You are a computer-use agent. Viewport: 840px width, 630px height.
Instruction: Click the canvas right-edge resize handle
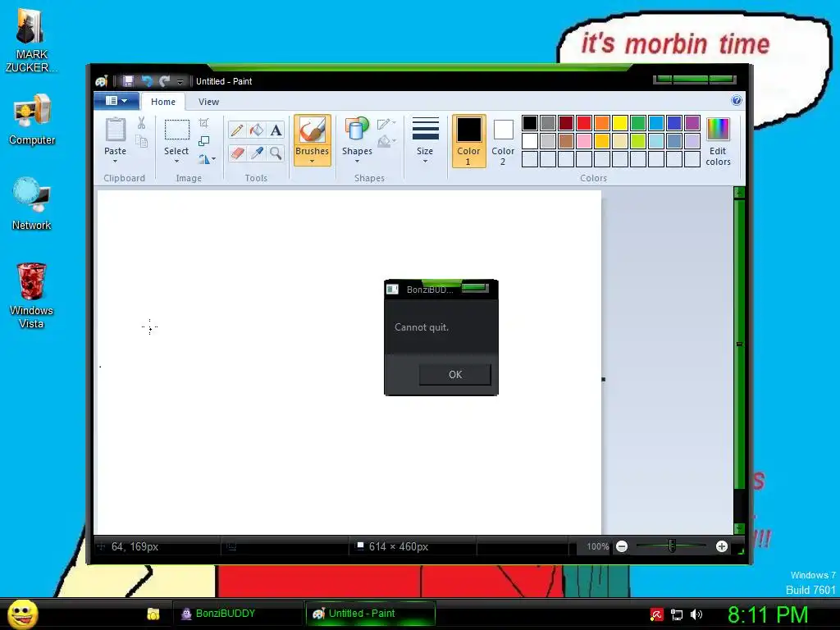603,379
